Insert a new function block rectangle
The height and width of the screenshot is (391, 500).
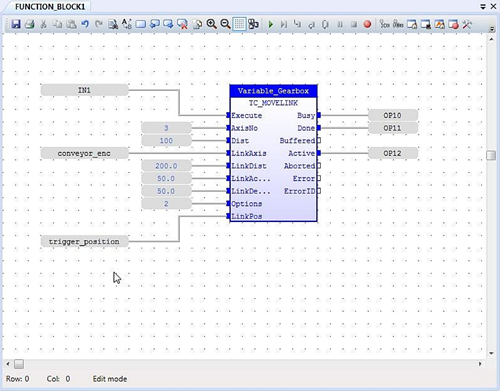[x=141, y=24]
